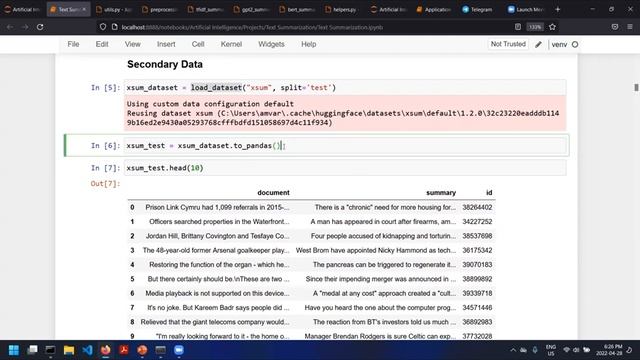640x360 pixels.
Task: Click code cell In [6] to_pandas line
Action: pyautogui.click(x=345, y=145)
